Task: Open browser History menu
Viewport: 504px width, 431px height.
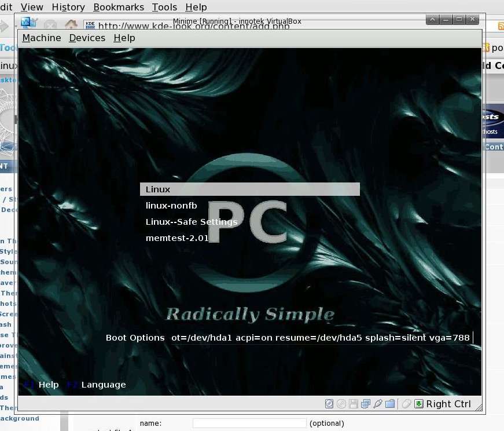Action: 68,7
